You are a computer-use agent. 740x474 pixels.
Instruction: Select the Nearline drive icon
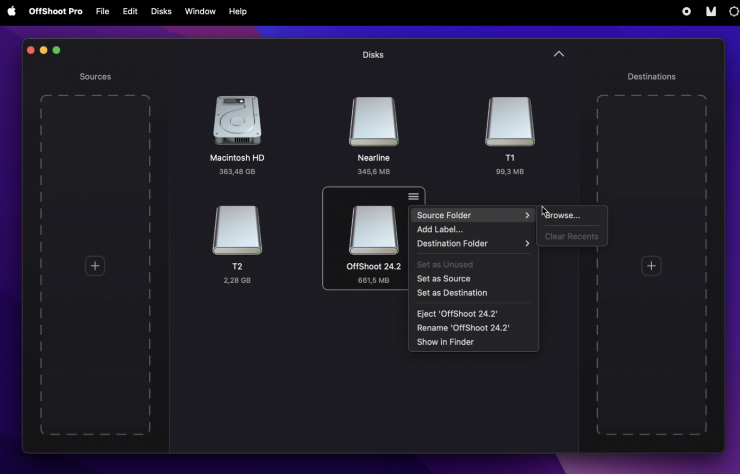(x=373, y=122)
